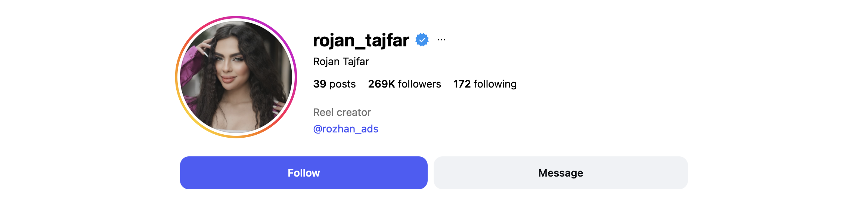Click the number 172 in stats
The height and width of the screenshot is (208, 868).
coord(462,84)
